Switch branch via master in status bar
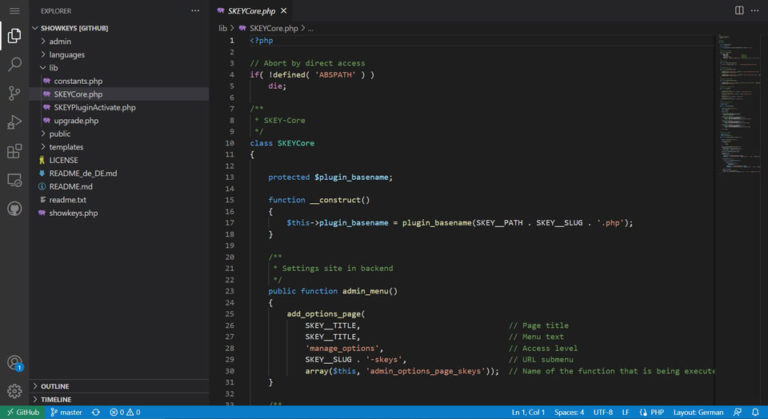This screenshot has width=768, height=419. [x=66, y=412]
